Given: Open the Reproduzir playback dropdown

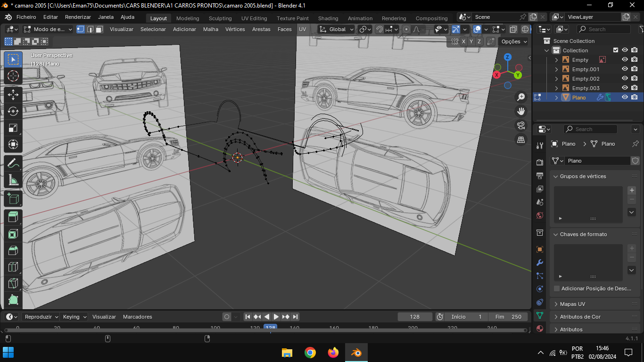Looking at the screenshot, I should pyautogui.click(x=41, y=317).
